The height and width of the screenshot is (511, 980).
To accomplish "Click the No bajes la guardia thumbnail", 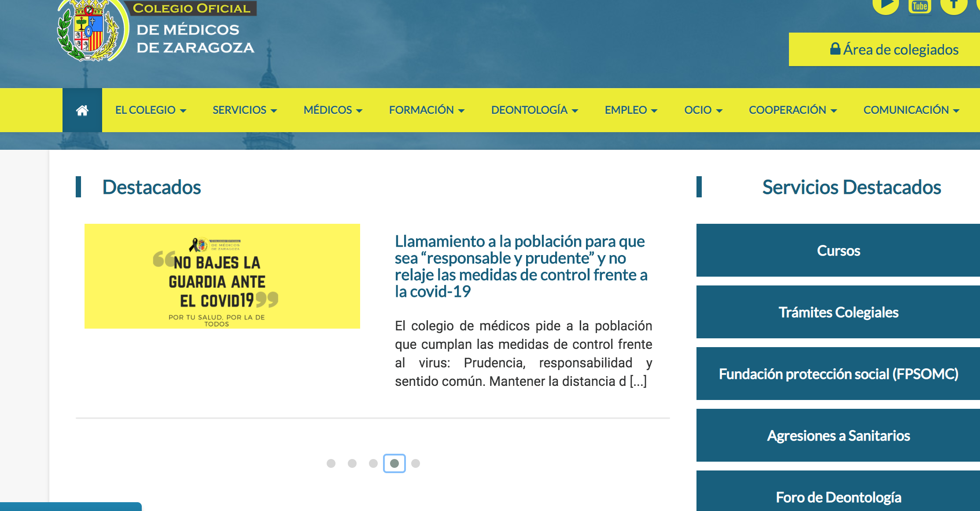I will pos(222,276).
